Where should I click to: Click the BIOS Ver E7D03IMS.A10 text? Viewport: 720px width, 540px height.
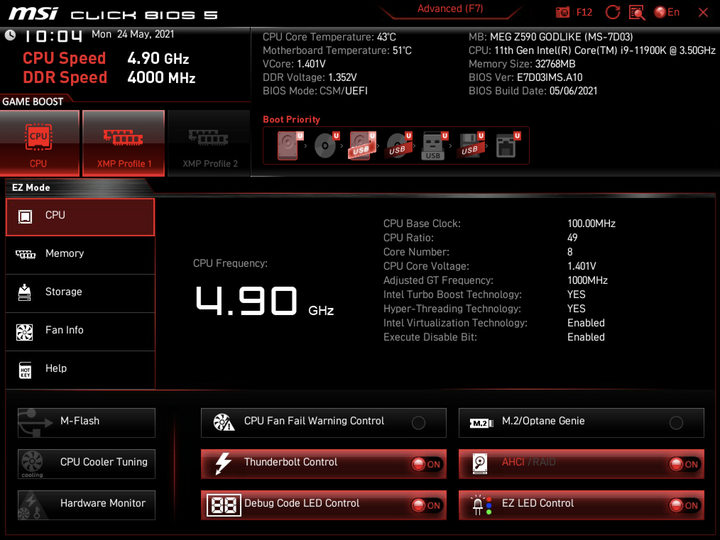525,78
